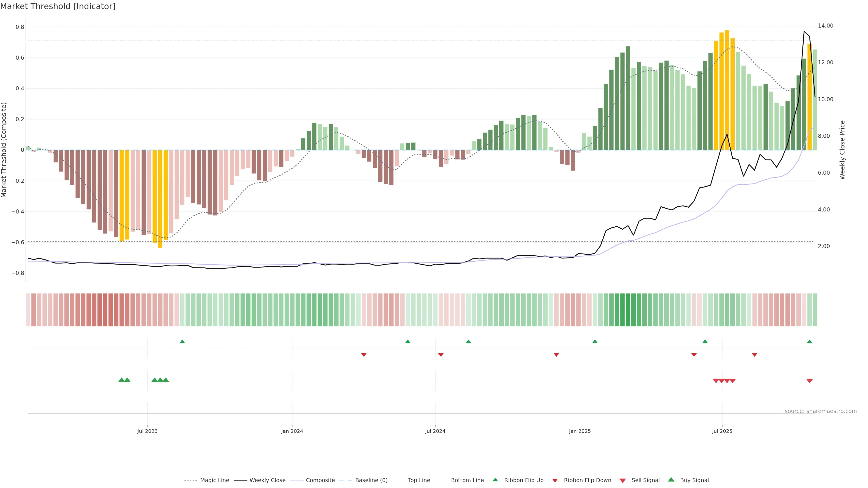Click the leftmost red Ribbon Flip Down marker
868x488 pixels.
pos(363,355)
